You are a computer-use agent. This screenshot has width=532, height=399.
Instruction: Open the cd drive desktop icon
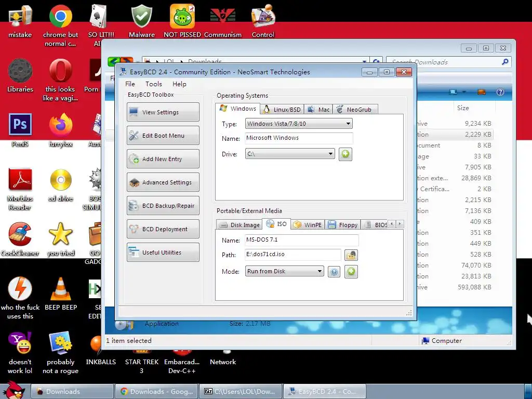pos(60,185)
